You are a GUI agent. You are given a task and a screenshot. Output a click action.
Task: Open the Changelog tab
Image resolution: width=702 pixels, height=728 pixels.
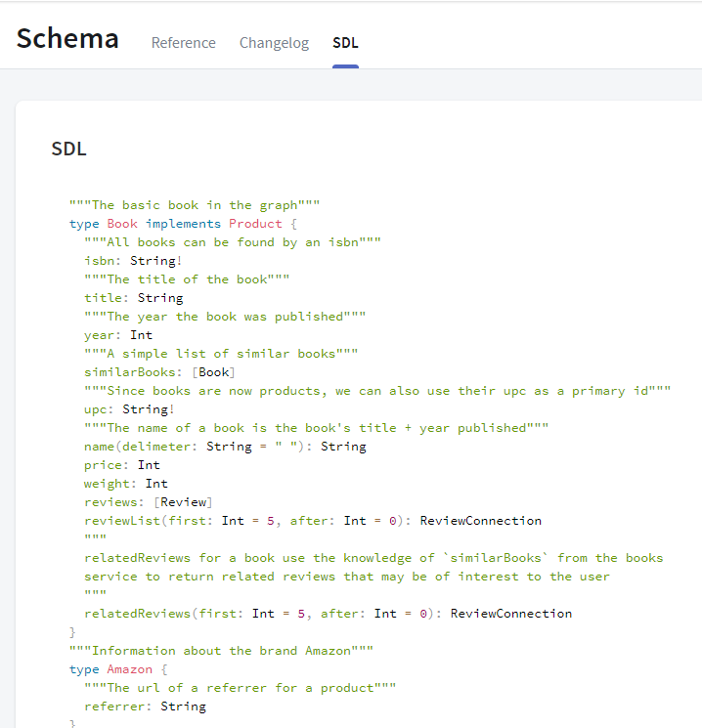[x=274, y=43]
